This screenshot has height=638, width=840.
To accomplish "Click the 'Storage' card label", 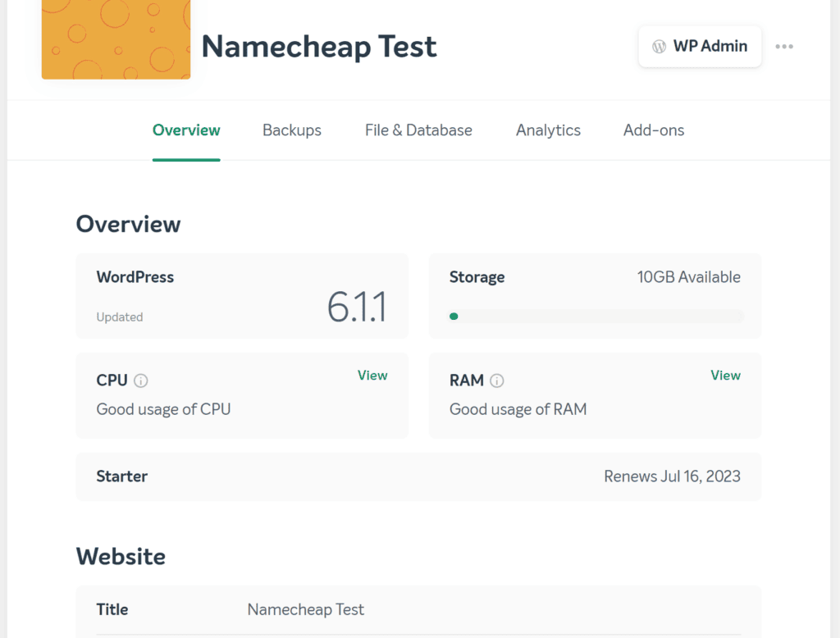I will [477, 277].
